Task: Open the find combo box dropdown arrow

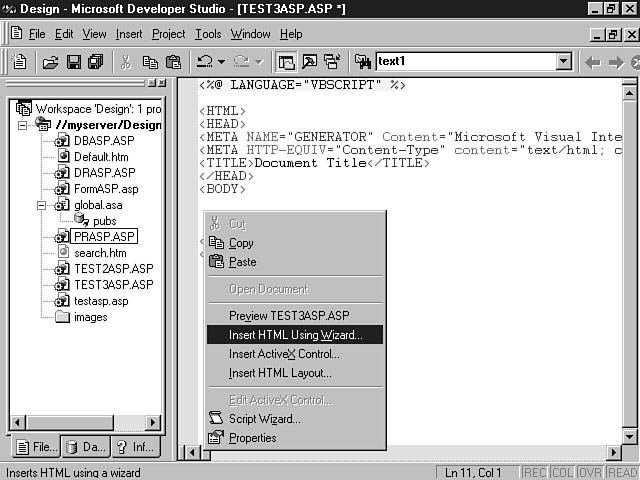Action: pyautogui.click(x=563, y=62)
